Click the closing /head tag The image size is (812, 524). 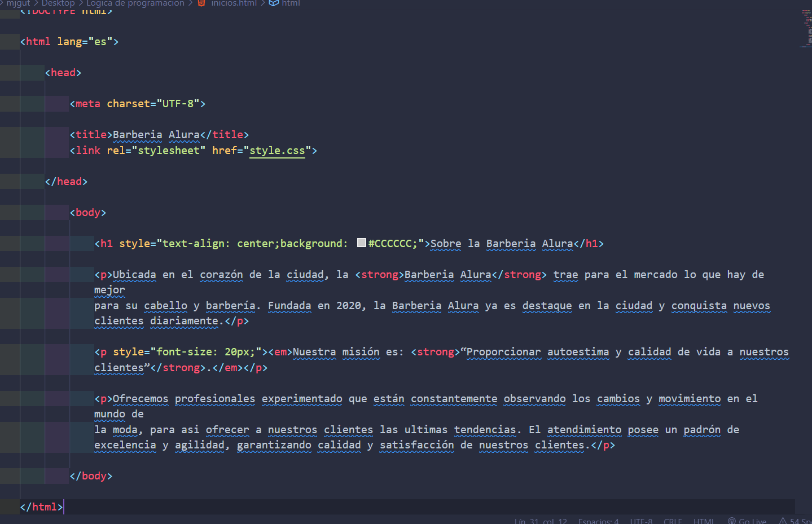pos(67,182)
